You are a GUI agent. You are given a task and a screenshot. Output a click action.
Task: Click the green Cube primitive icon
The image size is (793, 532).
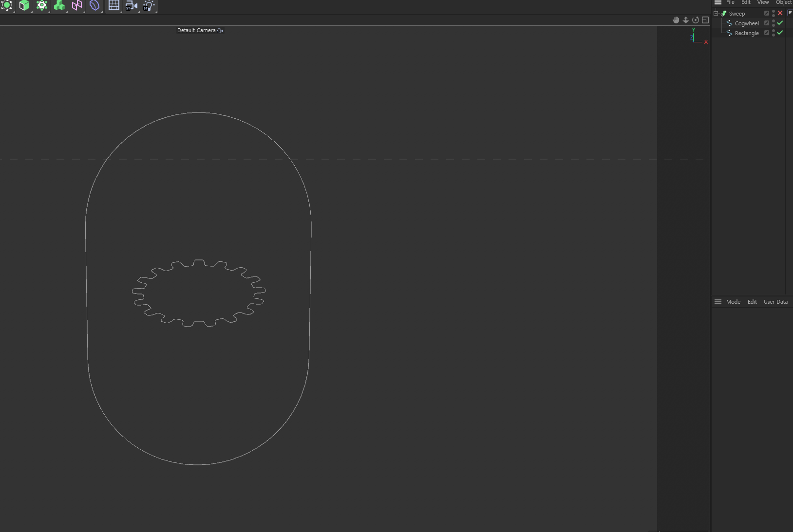[24, 5]
